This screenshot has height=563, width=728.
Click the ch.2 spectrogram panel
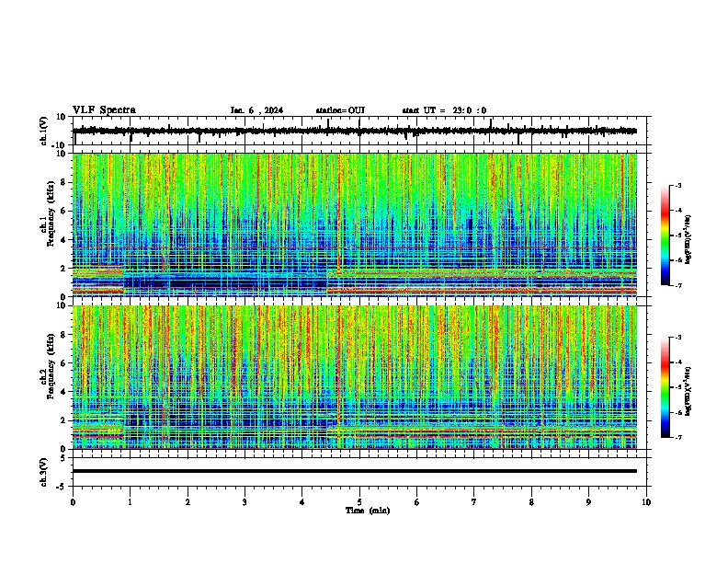pyautogui.click(x=355, y=377)
